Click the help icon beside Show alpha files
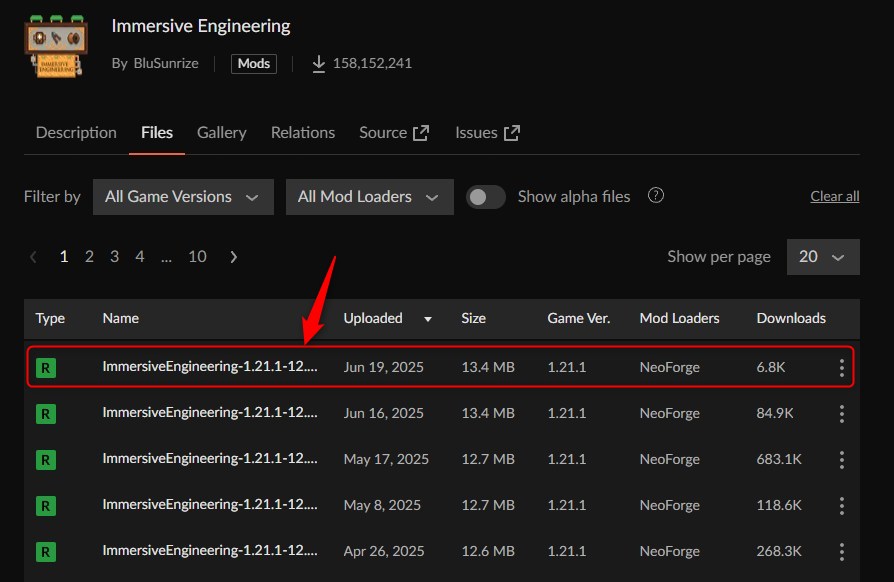The image size is (894, 582). 656,196
